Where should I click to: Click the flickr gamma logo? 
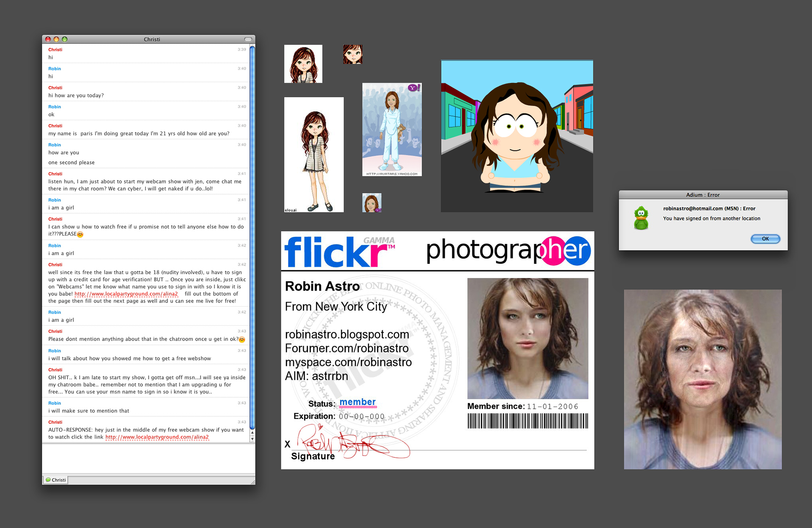click(340, 252)
